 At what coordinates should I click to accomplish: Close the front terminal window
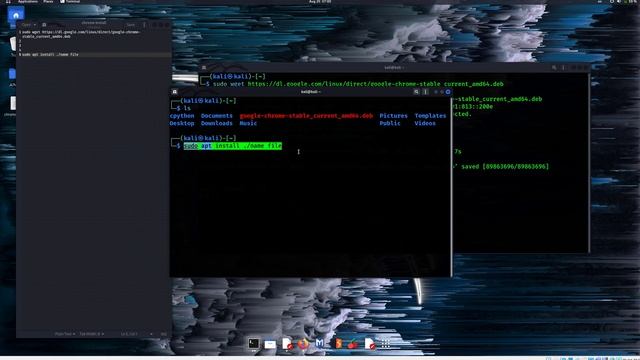[448, 92]
